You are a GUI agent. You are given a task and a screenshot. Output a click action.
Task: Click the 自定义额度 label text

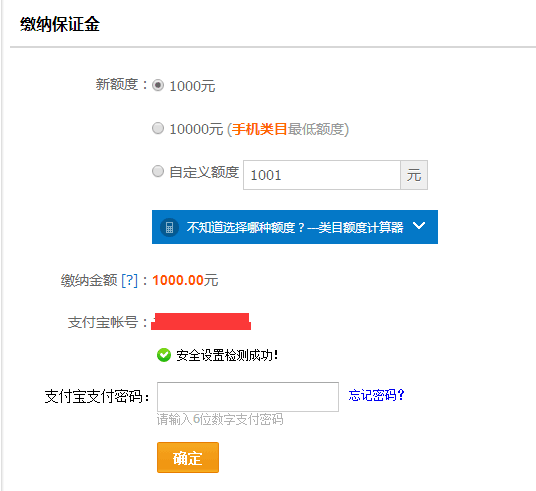point(204,172)
